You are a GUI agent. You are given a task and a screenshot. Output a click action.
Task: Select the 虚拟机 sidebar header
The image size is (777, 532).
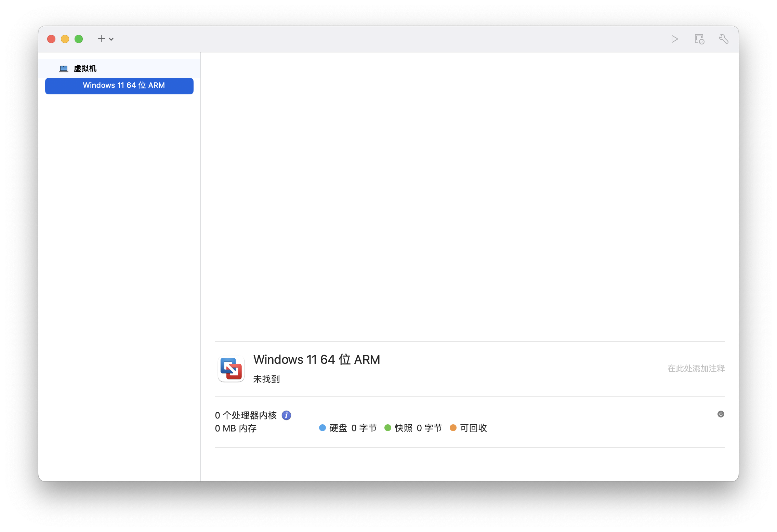85,69
